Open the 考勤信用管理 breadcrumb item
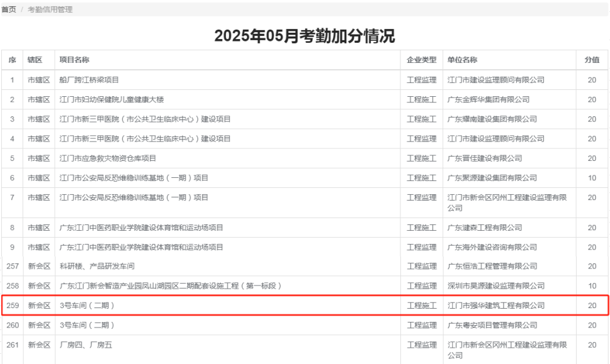 [x=50, y=9]
